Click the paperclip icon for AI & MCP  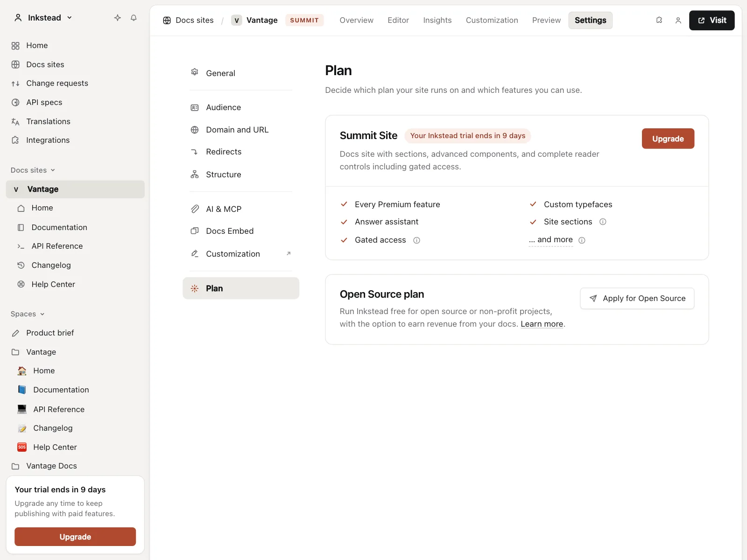[x=195, y=209]
